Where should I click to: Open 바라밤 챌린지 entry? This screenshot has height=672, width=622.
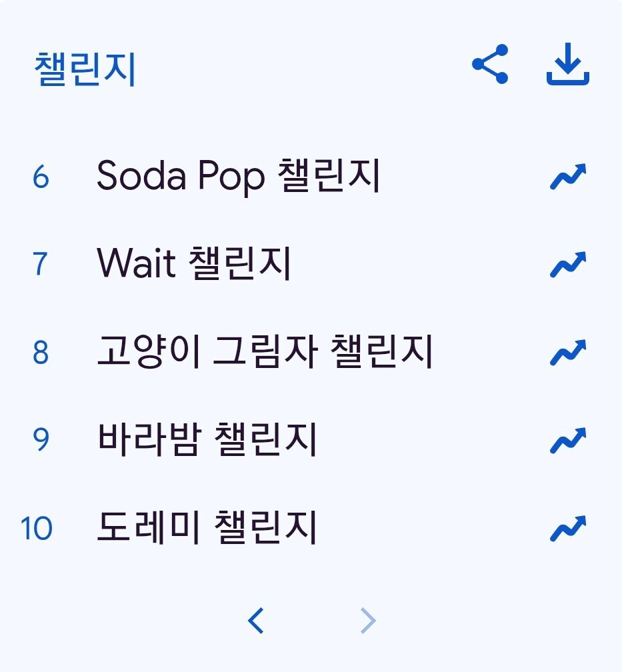pos(207,440)
